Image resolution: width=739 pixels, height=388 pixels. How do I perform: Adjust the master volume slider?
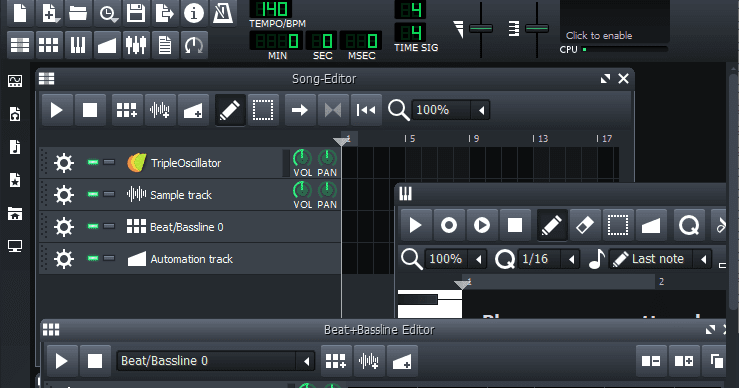click(x=481, y=28)
